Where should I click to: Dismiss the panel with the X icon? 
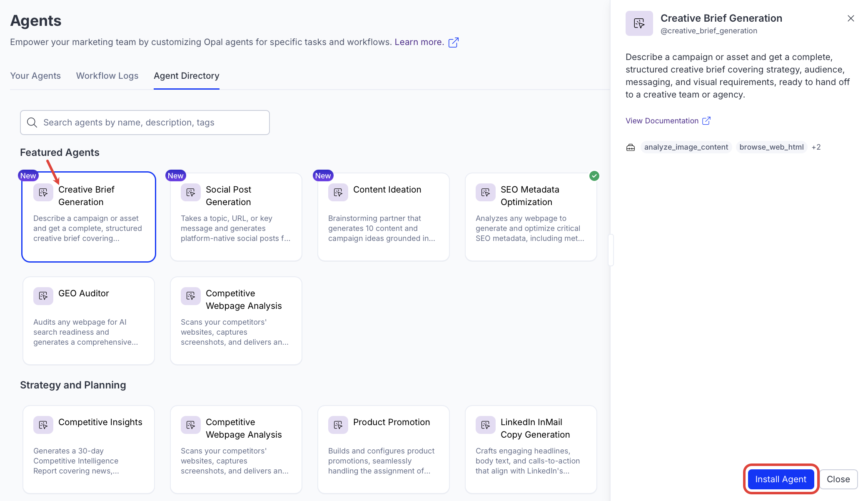point(851,18)
